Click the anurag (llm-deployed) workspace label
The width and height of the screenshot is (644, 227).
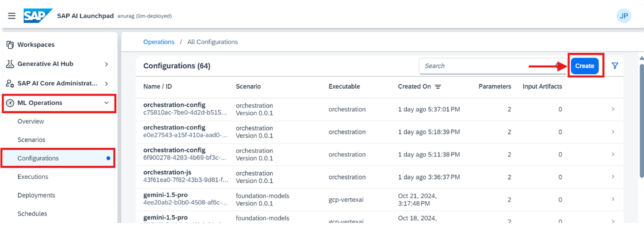[x=144, y=16]
